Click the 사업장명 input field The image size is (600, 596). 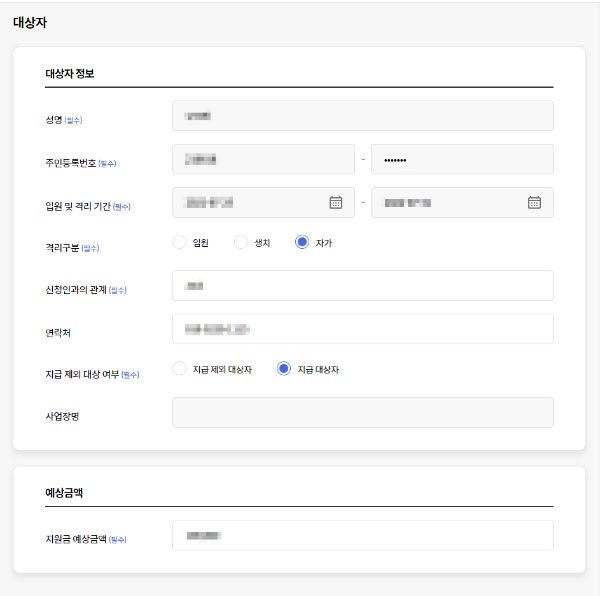(x=363, y=412)
